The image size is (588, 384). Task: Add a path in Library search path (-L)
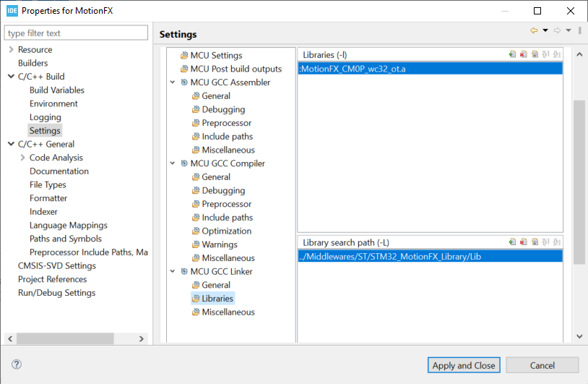point(512,242)
